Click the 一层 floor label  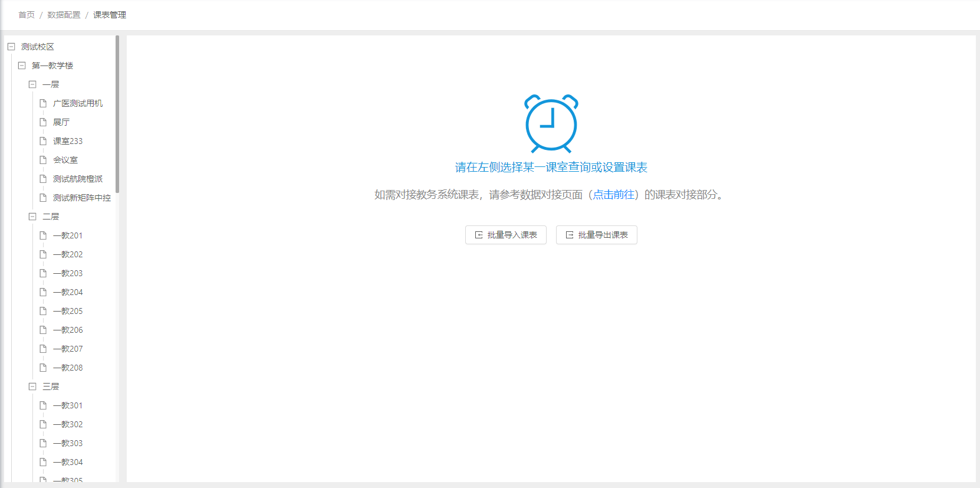(x=51, y=84)
